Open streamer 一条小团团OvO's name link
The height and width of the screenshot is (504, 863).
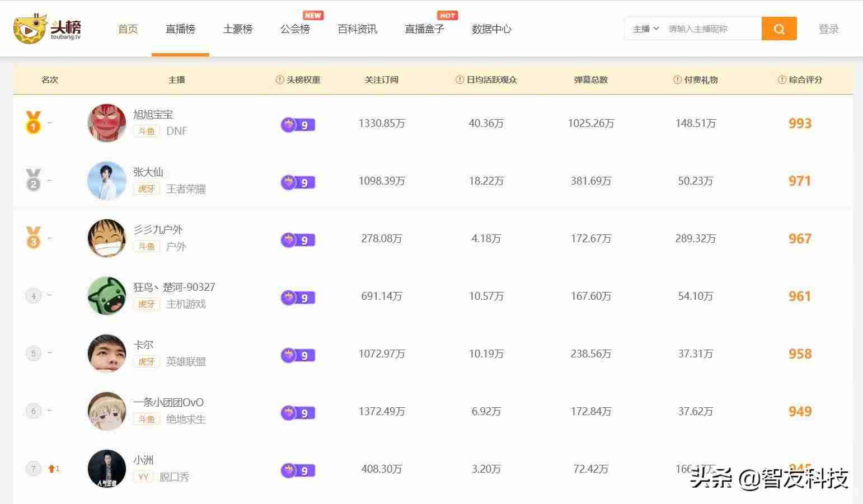coord(168,403)
